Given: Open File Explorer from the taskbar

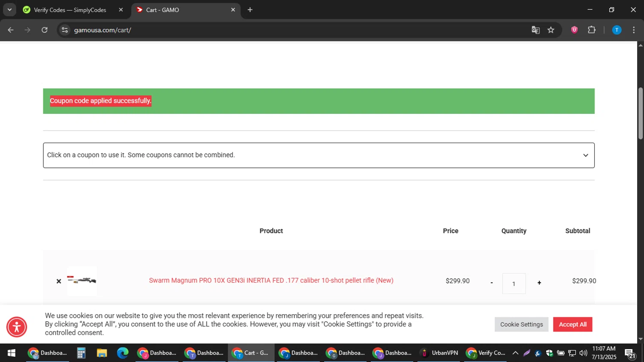Looking at the screenshot, I should pyautogui.click(x=102, y=353).
